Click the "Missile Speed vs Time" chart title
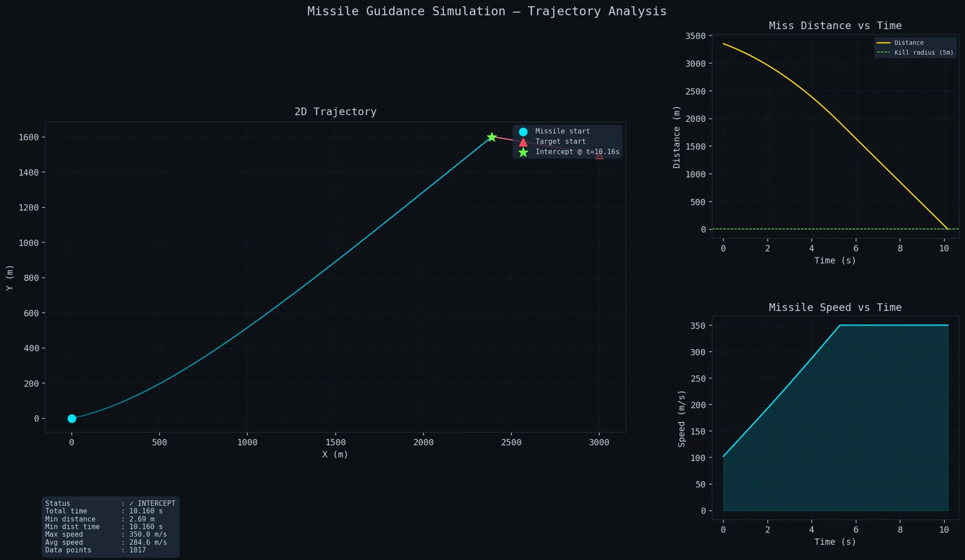 pyautogui.click(x=835, y=307)
